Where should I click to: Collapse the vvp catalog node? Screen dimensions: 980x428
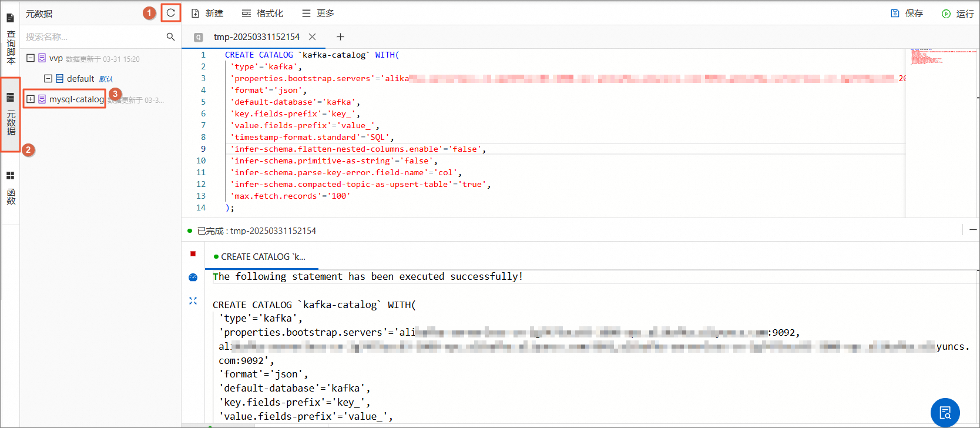(31, 58)
